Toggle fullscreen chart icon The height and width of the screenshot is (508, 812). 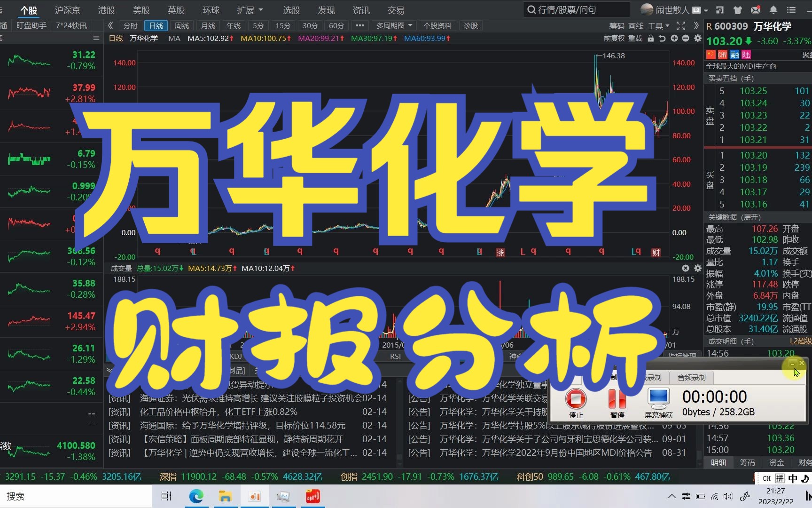click(x=681, y=26)
